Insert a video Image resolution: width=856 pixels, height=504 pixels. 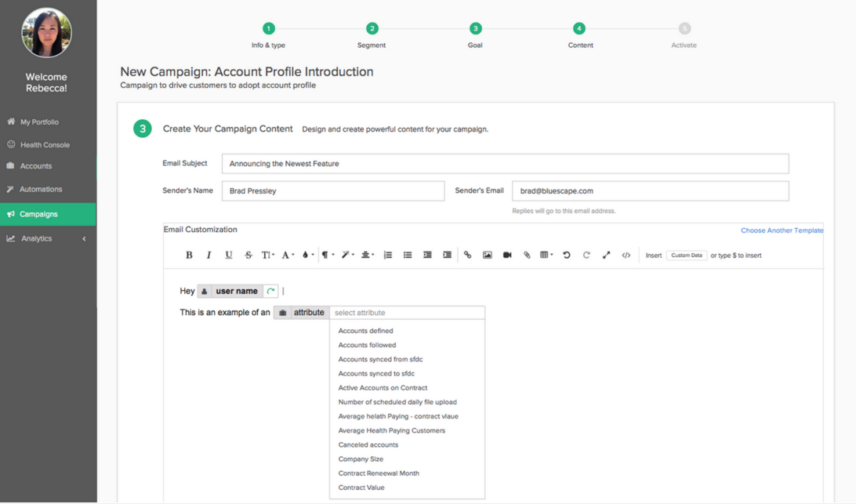(507, 255)
